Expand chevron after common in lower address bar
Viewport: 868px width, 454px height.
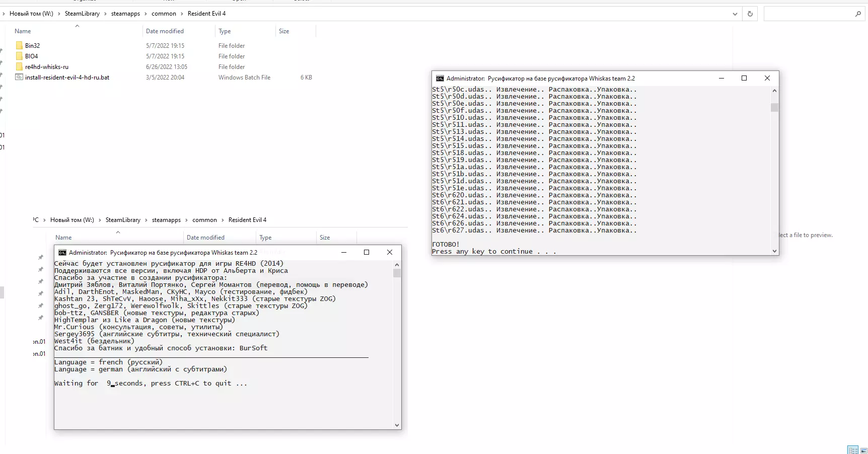[x=223, y=220]
